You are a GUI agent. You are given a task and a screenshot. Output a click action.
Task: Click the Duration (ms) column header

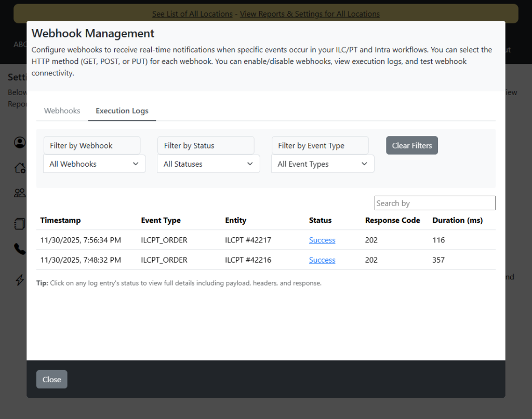[457, 220]
